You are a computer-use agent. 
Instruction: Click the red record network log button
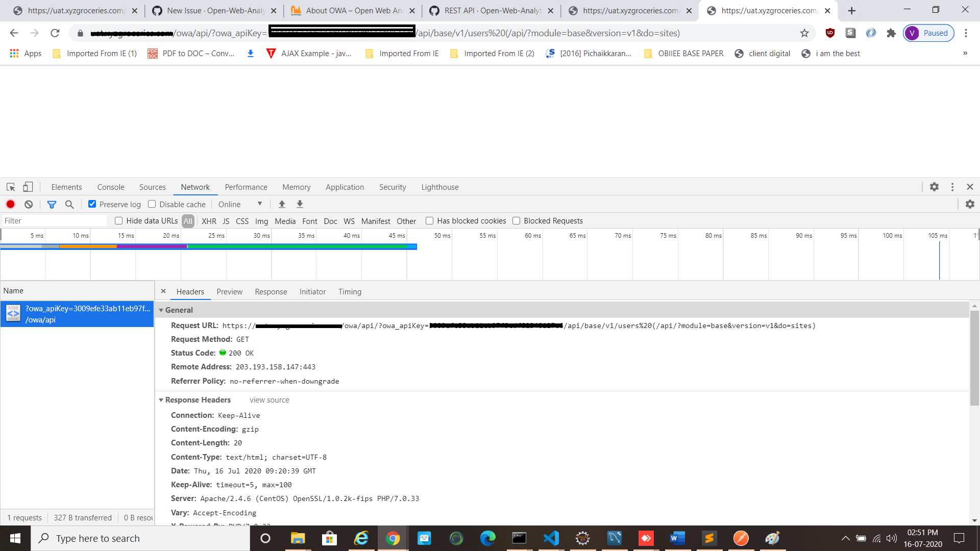point(10,204)
